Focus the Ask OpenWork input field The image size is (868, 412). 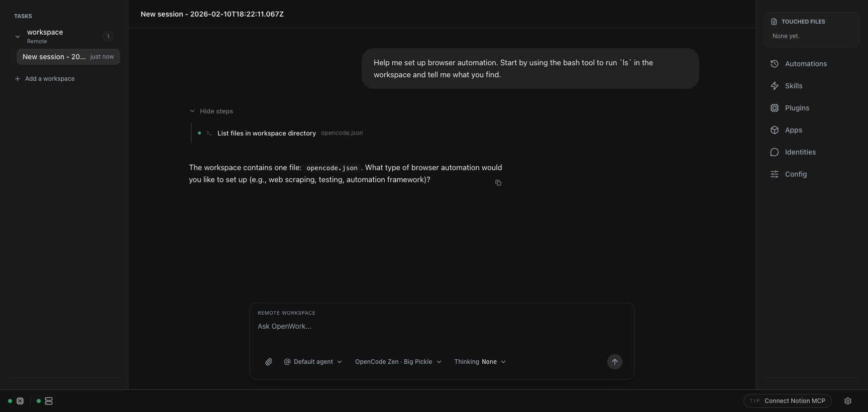click(x=441, y=326)
